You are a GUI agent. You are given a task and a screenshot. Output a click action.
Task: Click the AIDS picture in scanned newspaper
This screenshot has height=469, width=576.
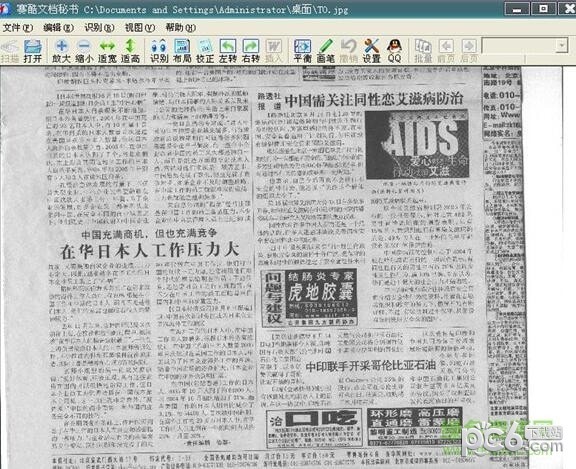(x=417, y=144)
